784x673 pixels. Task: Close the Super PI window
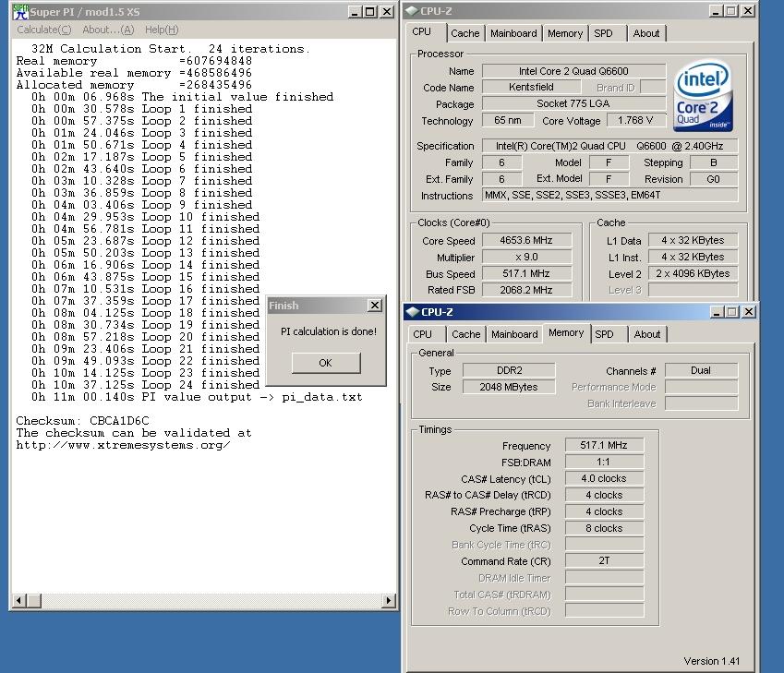[387, 12]
